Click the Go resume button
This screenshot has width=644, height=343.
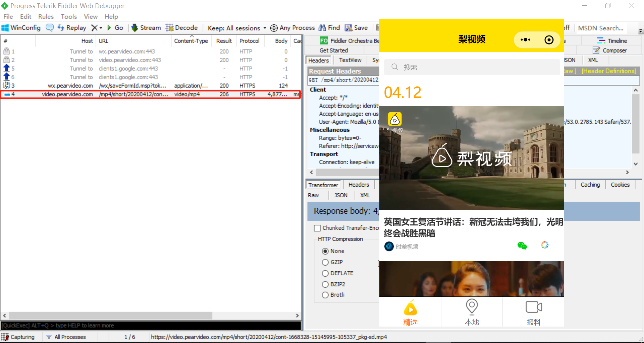coord(115,28)
